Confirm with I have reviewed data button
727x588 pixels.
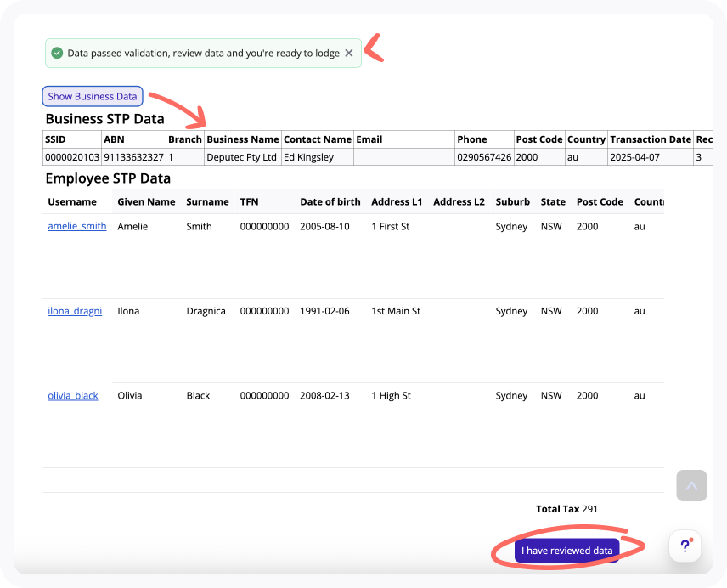point(566,551)
